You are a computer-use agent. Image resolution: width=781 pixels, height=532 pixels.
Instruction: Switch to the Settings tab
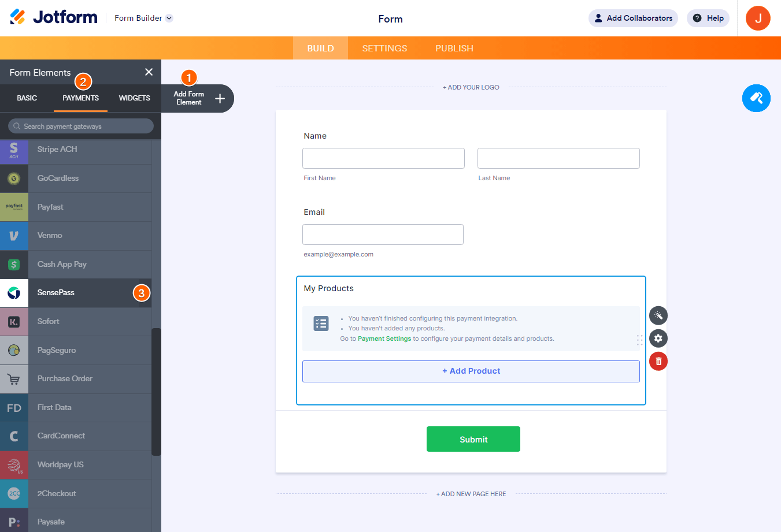tap(384, 49)
